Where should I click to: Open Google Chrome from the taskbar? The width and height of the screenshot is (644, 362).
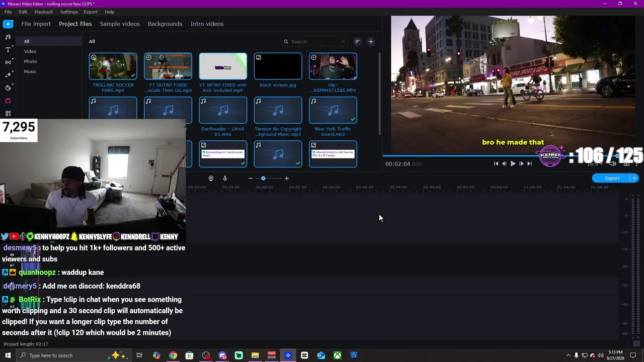pyautogui.click(x=173, y=355)
